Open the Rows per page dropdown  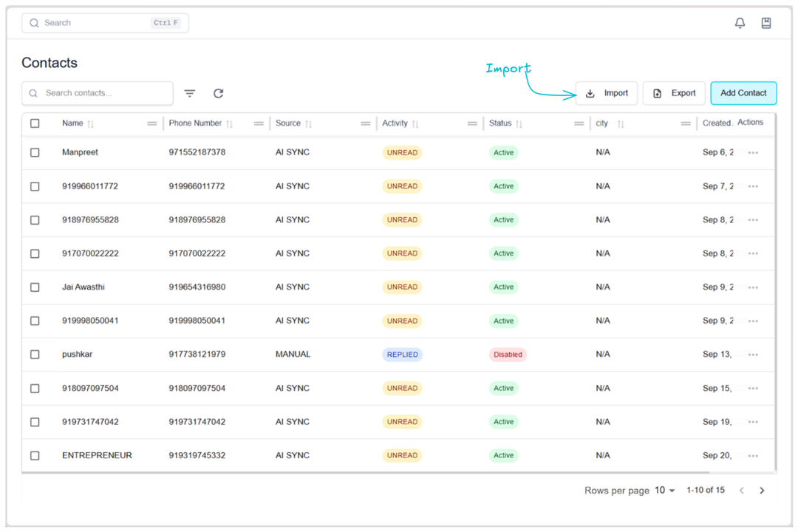[x=665, y=491]
